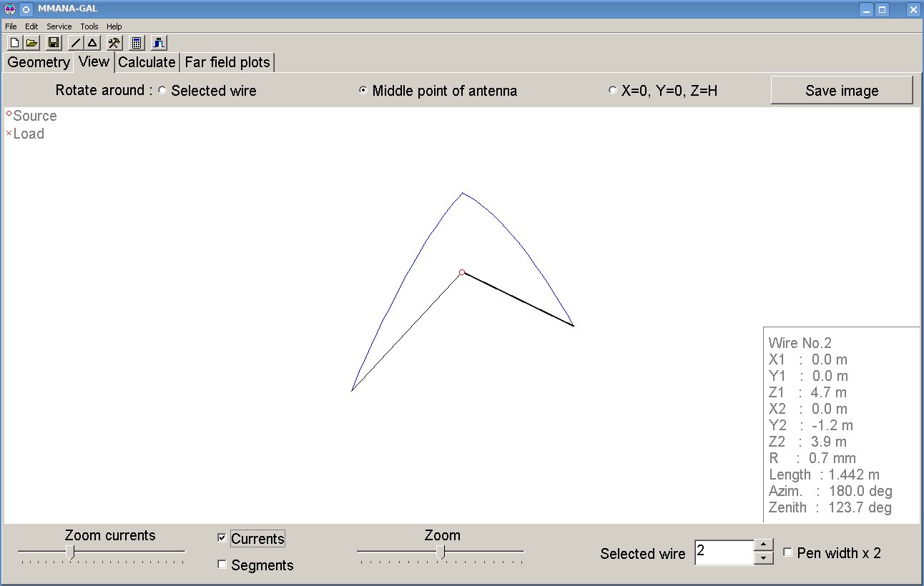
Task: Click the exit door toolbar icon
Action: (x=158, y=43)
